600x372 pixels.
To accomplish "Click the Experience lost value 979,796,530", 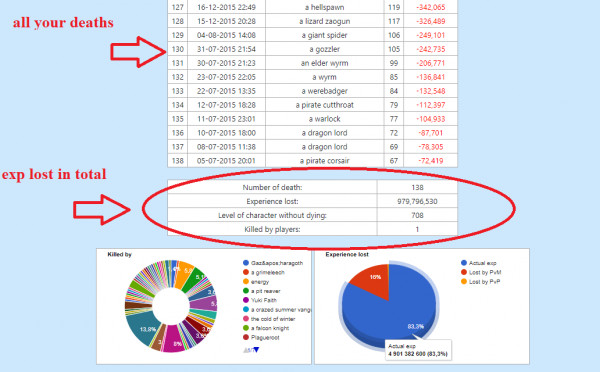I will (x=417, y=201).
